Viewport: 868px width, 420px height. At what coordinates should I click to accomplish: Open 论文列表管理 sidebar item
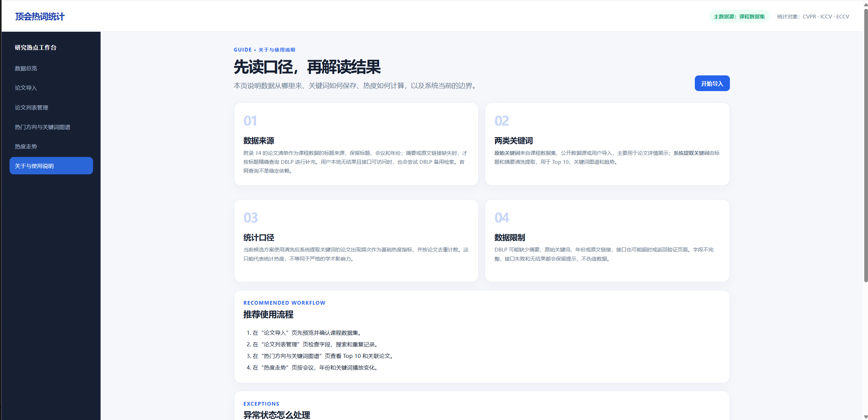31,107
